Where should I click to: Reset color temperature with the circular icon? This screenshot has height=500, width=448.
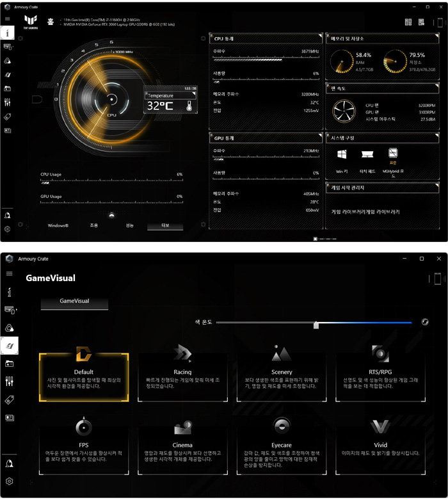click(x=425, y=322)
